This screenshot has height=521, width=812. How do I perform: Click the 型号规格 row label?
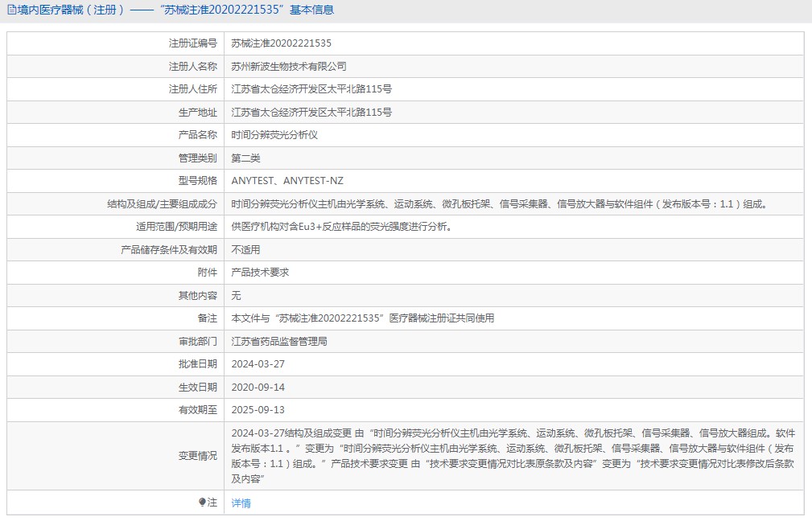tap(198, 181)
